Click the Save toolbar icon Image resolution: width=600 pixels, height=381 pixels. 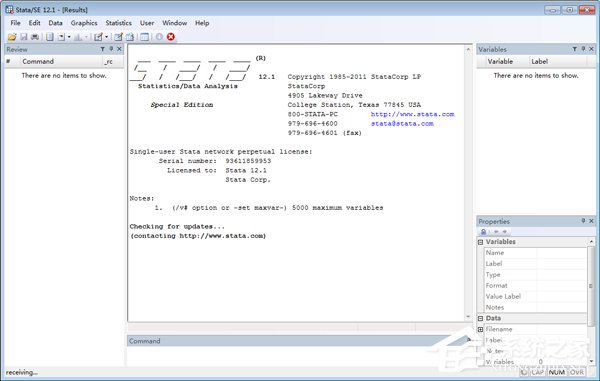coord(24,37)
